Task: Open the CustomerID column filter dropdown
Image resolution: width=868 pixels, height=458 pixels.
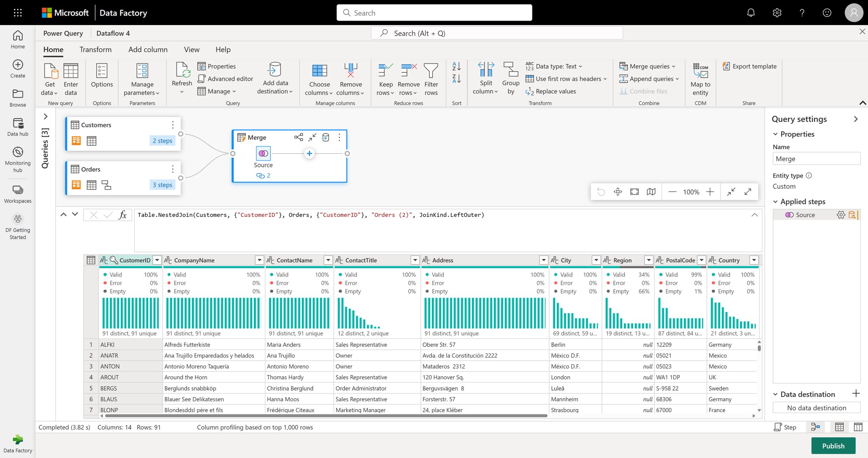Action: [157, 260]
